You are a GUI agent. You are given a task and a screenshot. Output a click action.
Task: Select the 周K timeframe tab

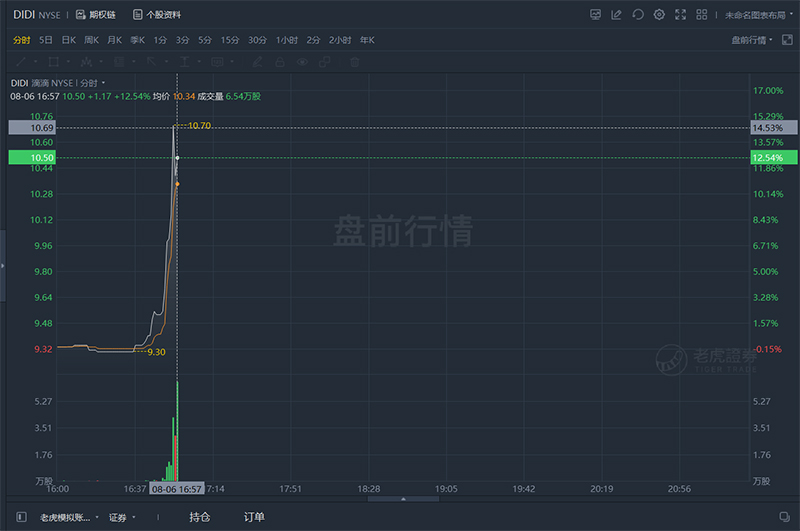tap(91, 40)
